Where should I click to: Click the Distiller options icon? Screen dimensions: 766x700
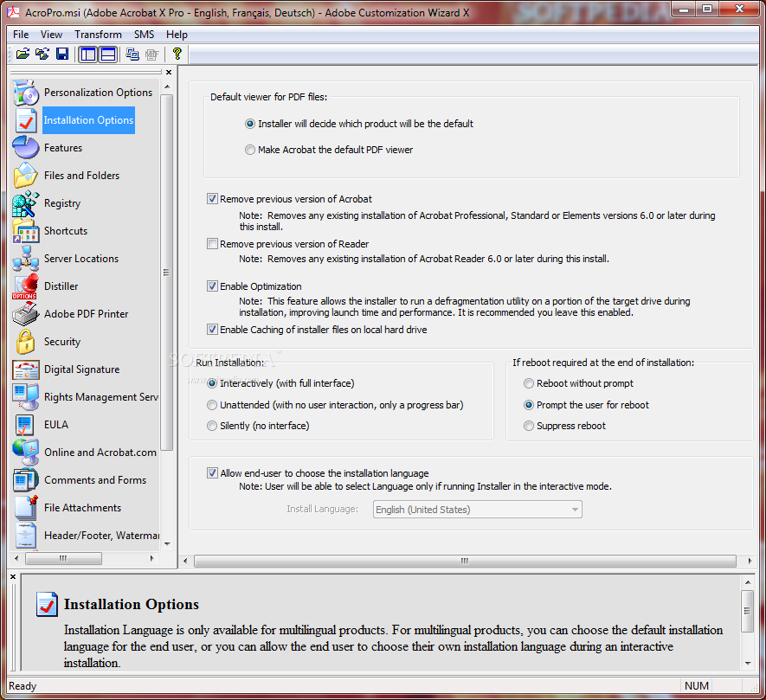click(x=25, y=286)
